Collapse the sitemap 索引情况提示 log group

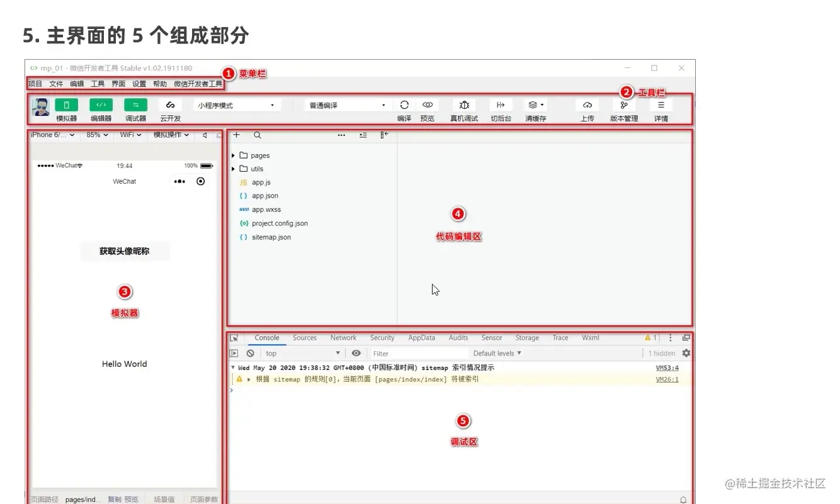click(x=233, y=367)
